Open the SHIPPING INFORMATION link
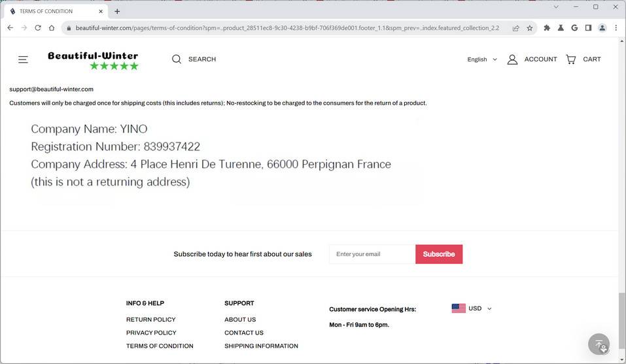The height and width of the screenshot is (364, 626). click(x=261, y=346)
